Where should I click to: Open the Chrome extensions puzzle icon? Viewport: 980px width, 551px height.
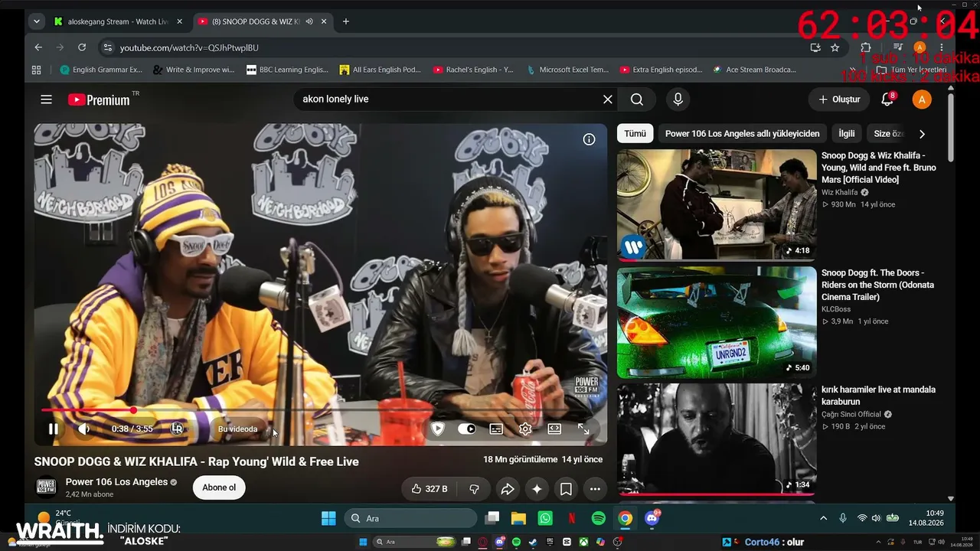point(866,47)
